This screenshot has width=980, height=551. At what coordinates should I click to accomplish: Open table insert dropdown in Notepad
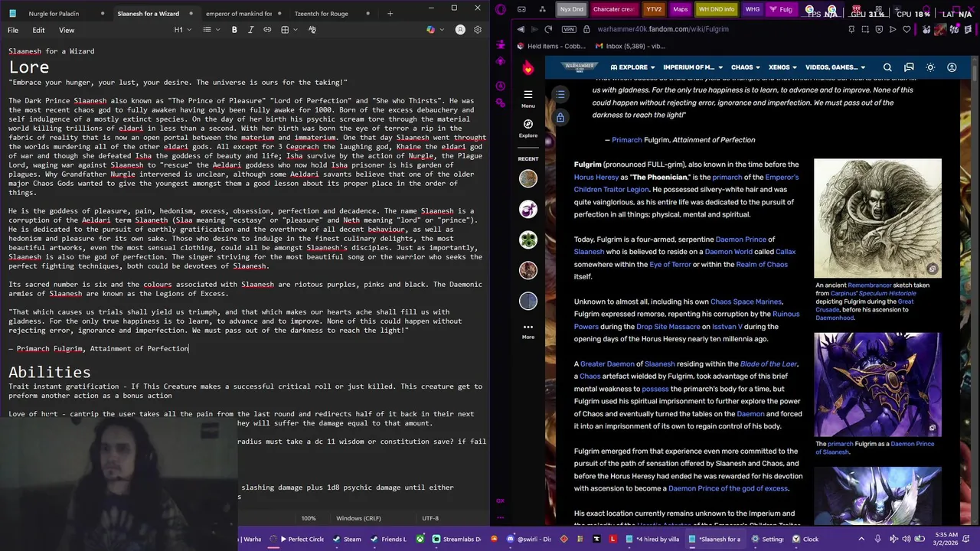pyautogui.click(x=288, y=30)
